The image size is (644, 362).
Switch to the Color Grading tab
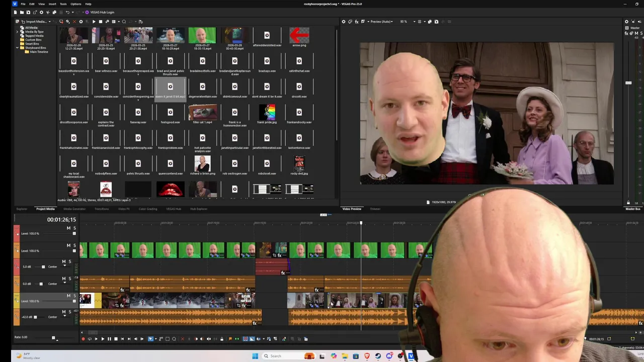[148, 209]
